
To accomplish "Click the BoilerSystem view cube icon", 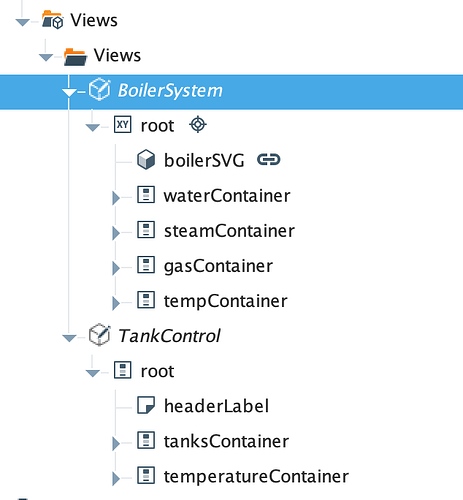I will point(99,89).
